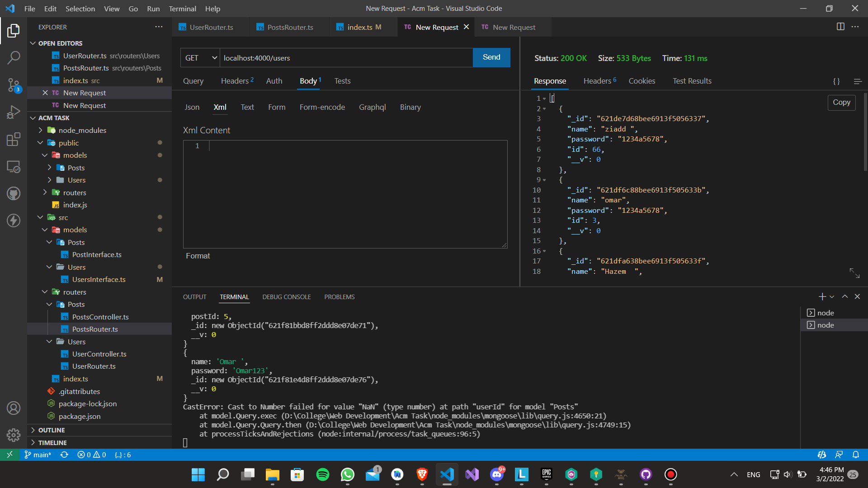Screen dimensions: 868x488
Task: Toggle line wrapping with the lines icon
Action: click(x=857, y=81)
